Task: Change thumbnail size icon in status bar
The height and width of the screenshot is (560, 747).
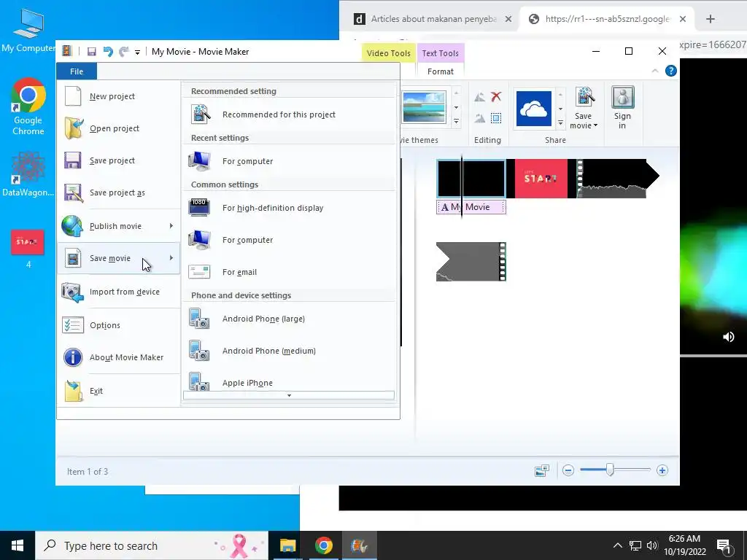Action: point(542,470)
